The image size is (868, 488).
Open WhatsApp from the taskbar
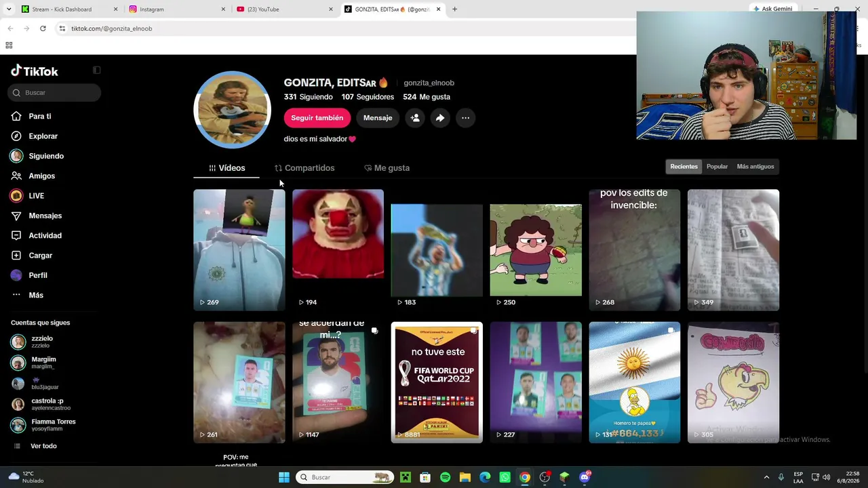(x=505, y=477)
